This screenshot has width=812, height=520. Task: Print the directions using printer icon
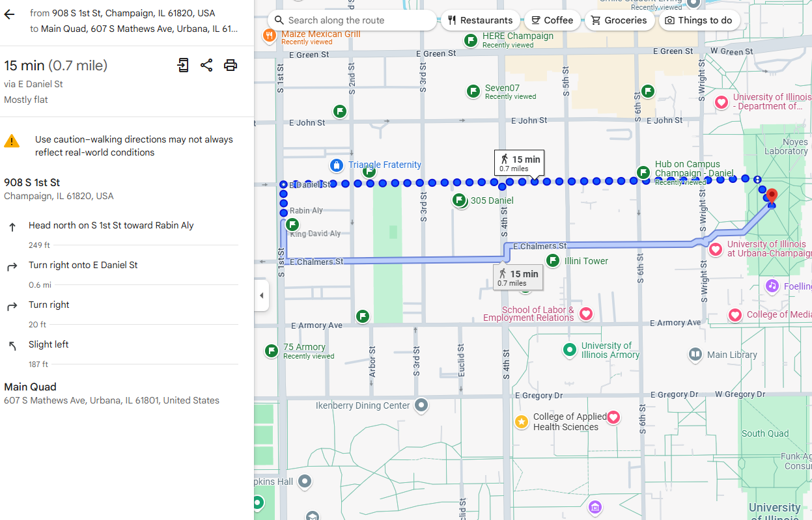click(x=231, y=65)
